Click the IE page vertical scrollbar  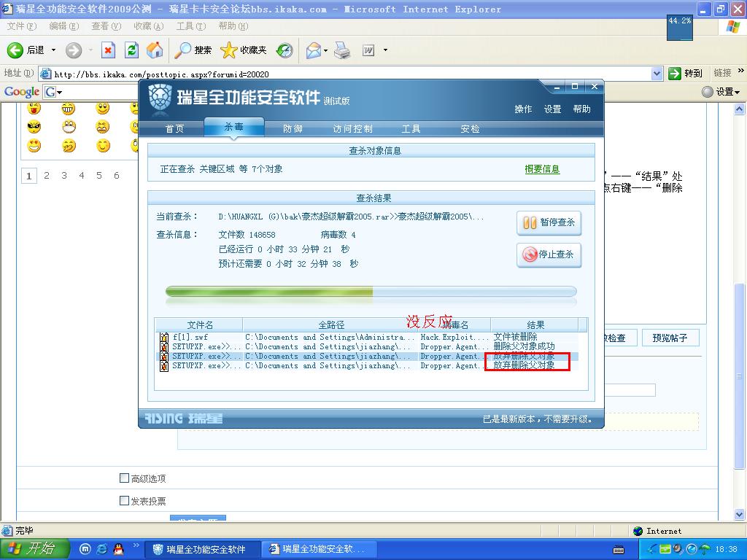pyautogui.click(x=740, y=312)
